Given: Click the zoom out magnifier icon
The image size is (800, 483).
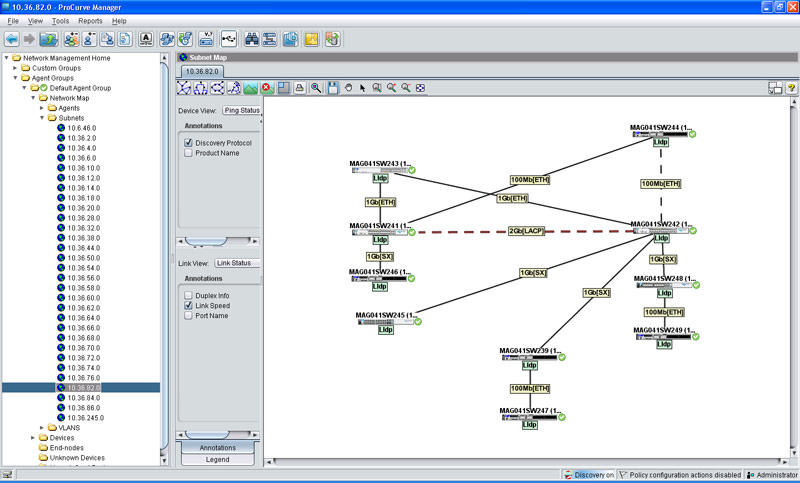Looking at the screenshot, I should coord(406,88).
